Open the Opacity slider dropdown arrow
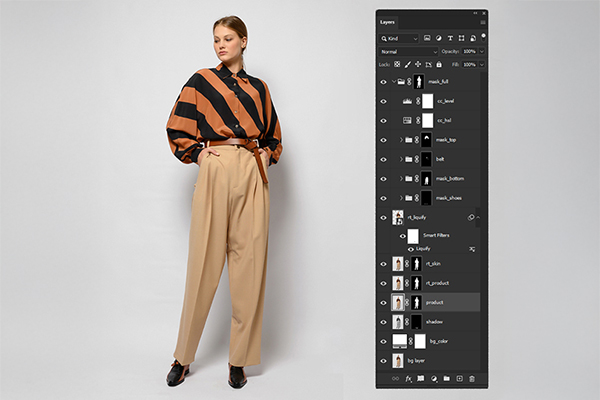This screenshot has height=400, width=600. 480,50
